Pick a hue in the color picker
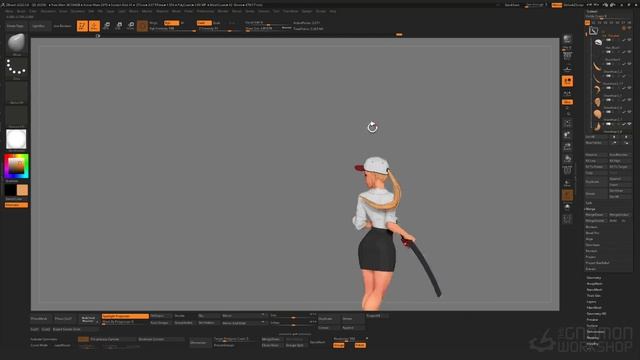The image size is (640, 360). coord(16,166)
